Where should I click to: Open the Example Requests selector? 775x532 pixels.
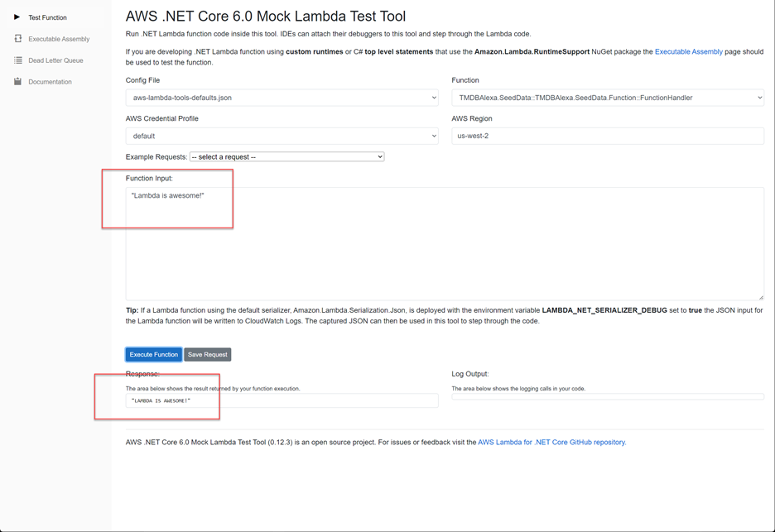click(287, 156)
